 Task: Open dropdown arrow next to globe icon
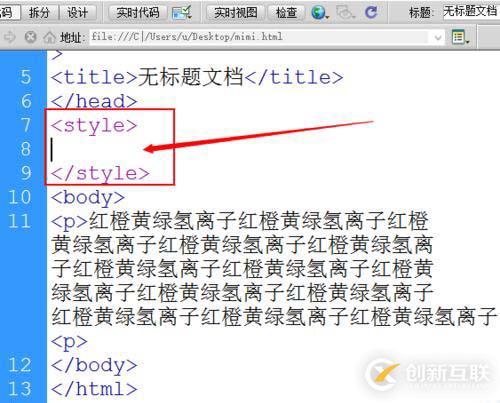point(327,16)
